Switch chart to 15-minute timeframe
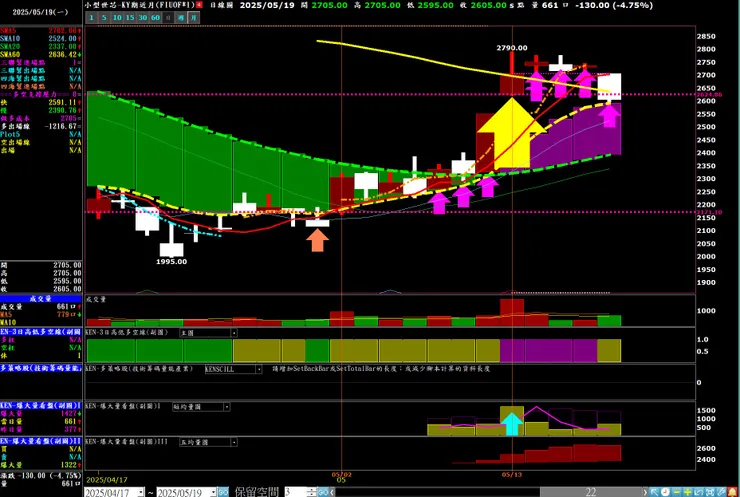 coord(130,17)
